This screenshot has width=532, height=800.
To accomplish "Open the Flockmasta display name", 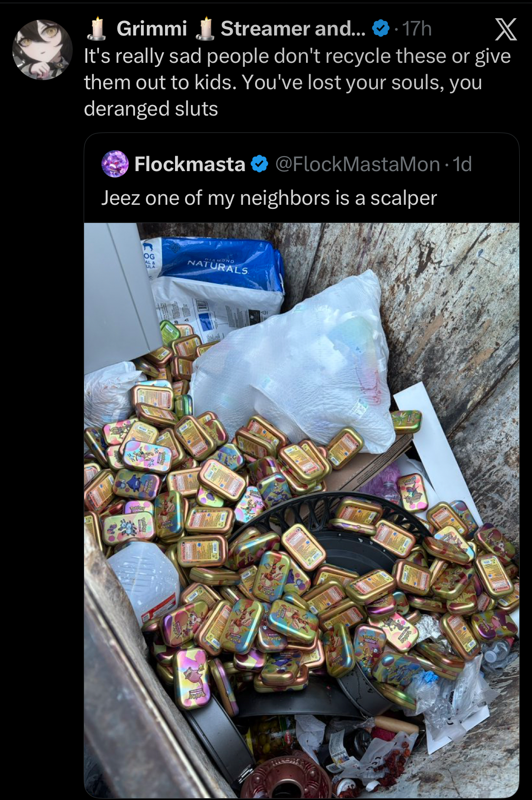I will [190, 164].
